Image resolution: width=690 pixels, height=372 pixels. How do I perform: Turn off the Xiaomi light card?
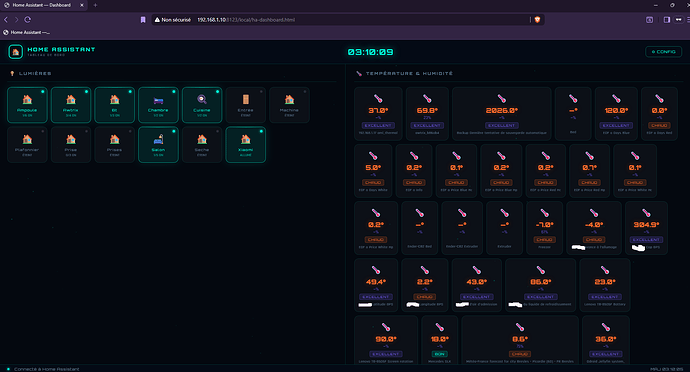[246, 144]
